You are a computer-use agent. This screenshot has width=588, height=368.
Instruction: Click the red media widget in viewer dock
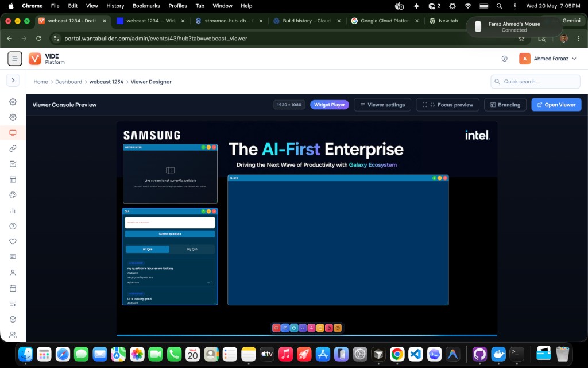(276, 328)
